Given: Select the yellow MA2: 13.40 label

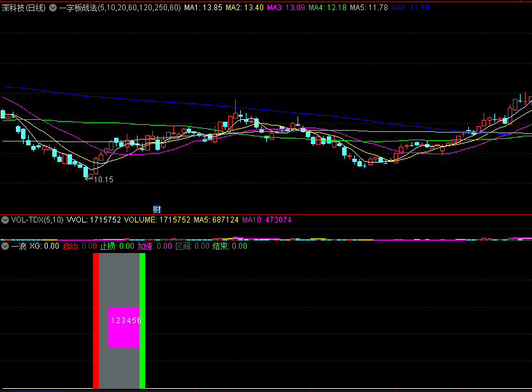Looking at the screenshot, I should [x=245, y=8].
